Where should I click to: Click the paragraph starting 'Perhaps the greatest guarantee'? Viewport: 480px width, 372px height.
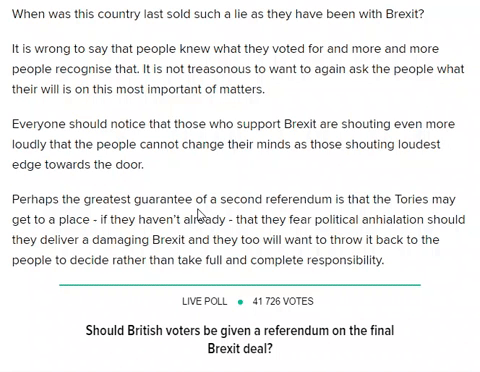click(x=239, y=230)
